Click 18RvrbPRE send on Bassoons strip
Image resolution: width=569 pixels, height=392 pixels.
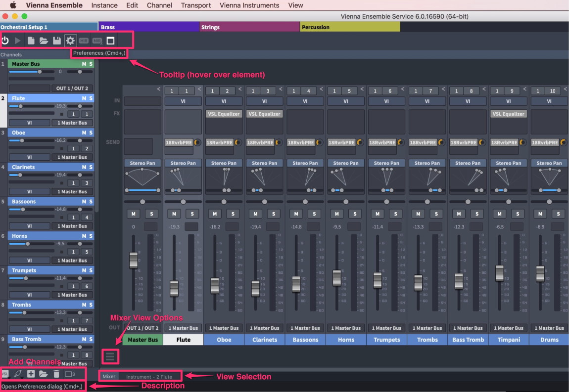300,142
